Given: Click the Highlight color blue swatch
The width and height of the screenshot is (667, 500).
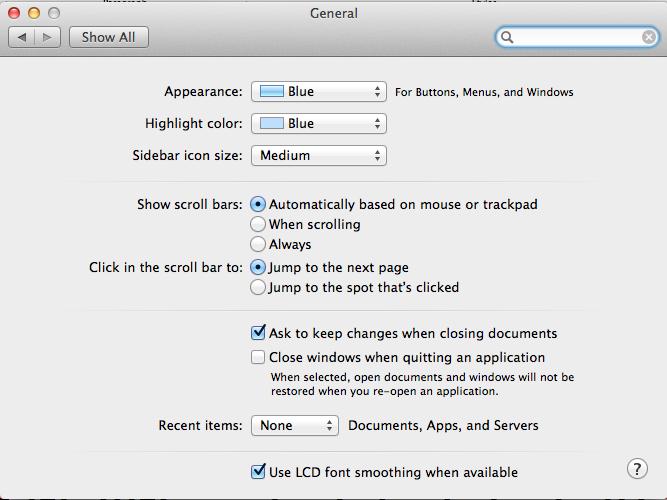Looking at the screenshot, I should [x=271, y=123].
